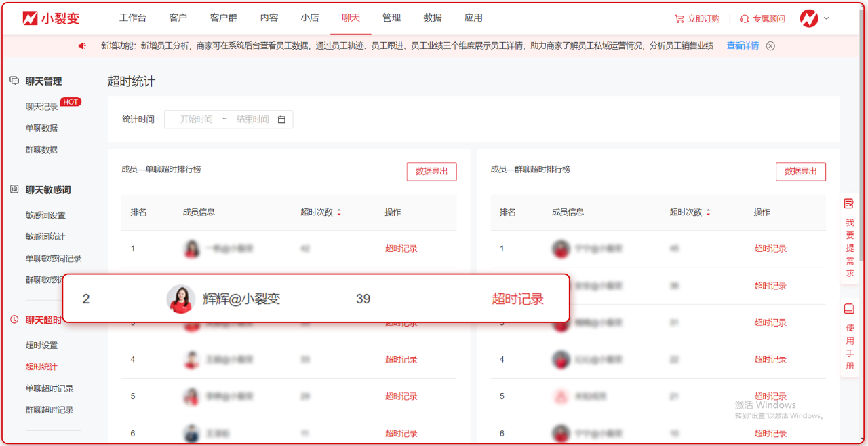Open the 使用手册 manual icon

click(849, 309)
